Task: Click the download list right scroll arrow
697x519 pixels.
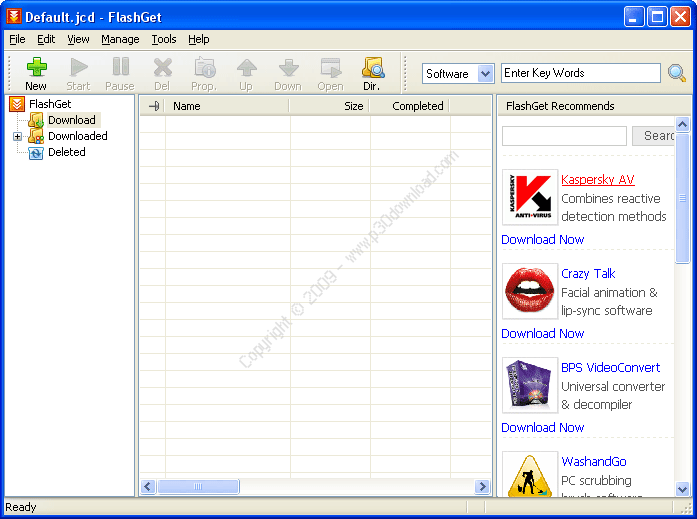Action: [x=482, y=487]
